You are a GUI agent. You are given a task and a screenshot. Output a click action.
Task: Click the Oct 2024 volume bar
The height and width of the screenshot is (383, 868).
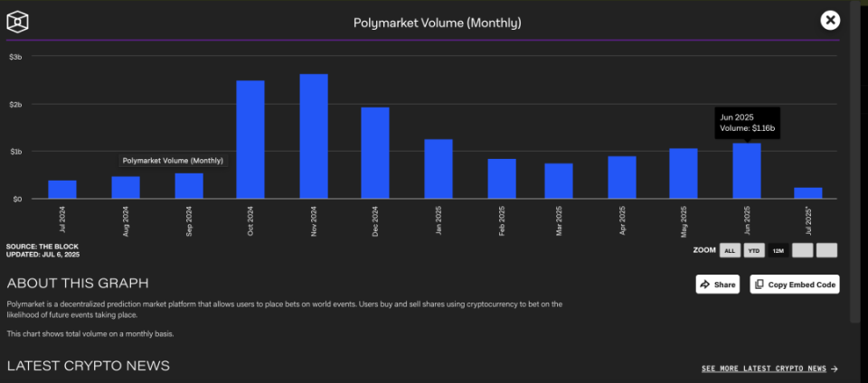point(250,140)
